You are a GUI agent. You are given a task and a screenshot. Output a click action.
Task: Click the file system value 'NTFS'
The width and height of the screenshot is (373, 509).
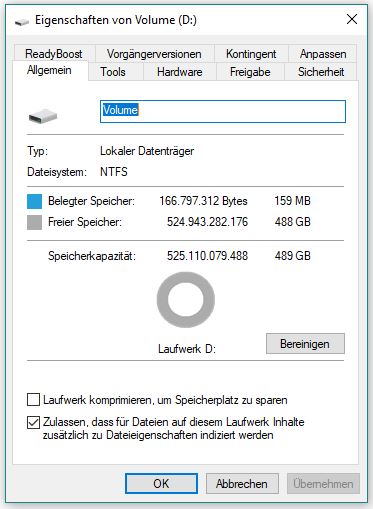[x=114, y=172]
